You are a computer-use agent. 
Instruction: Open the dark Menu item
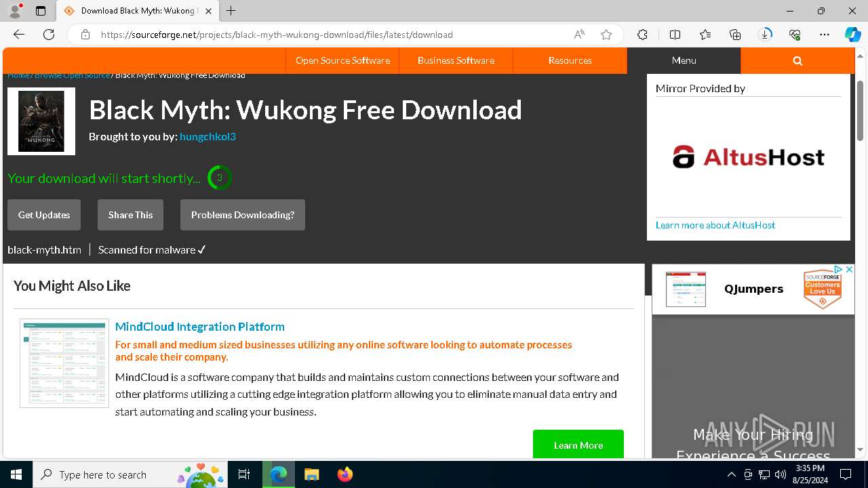coord(684,60)
